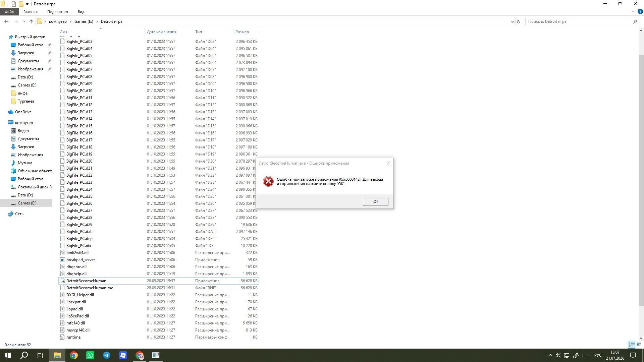Refresh the Detroit игра folder
This screenshot has height=362, width=644.
[x=519, y=21]
